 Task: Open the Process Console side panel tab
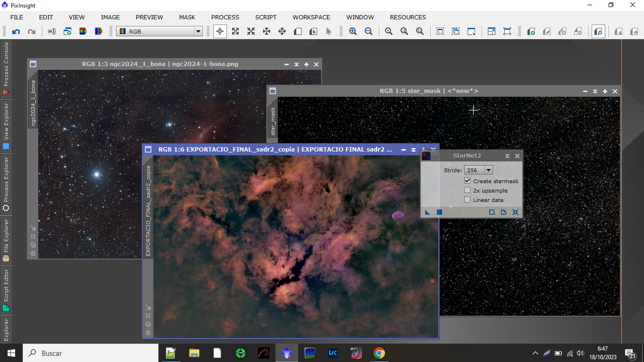tap(6, 69)
